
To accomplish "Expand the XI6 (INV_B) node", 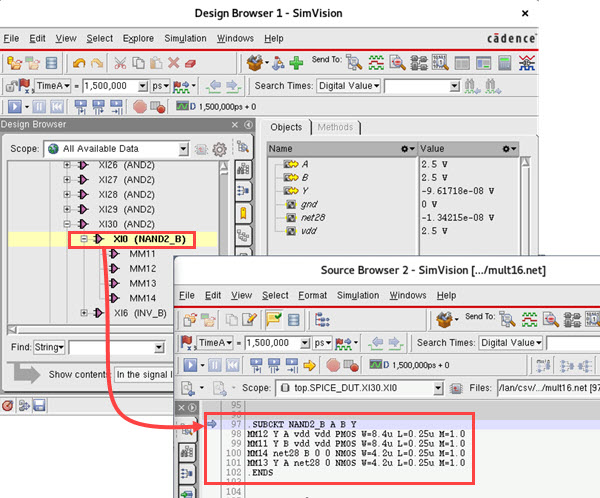I will pyautogui.click(x=84, y=313).
